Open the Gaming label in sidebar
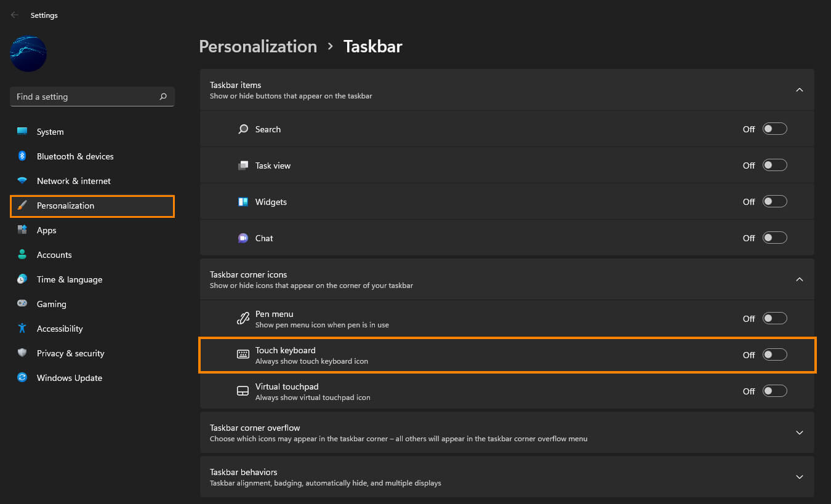This screenshot has height=504, width=831. (51, 305)
